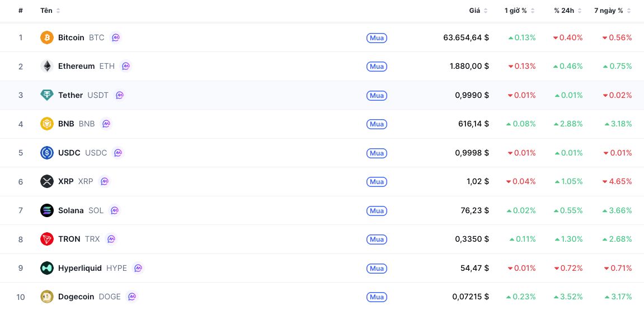This screenshot has height=310, width=644.
Task: Click the Hyperliquid coin logo
Action: 47,268
